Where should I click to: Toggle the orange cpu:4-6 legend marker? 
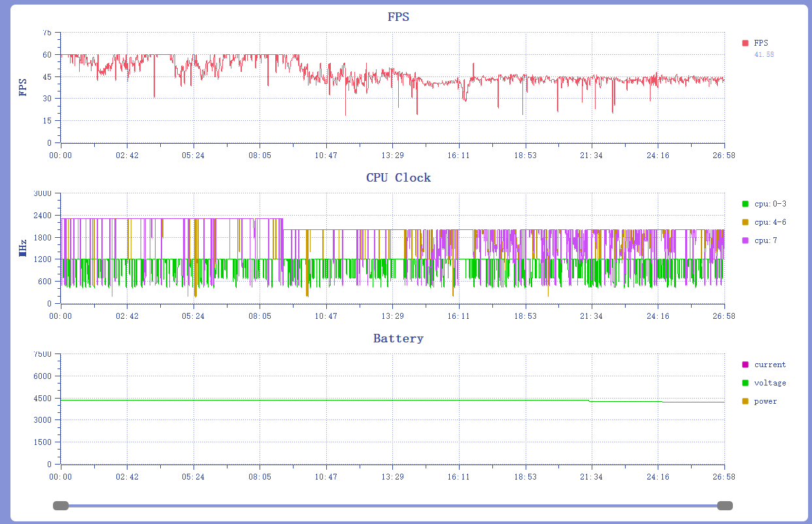click(745, 222)
